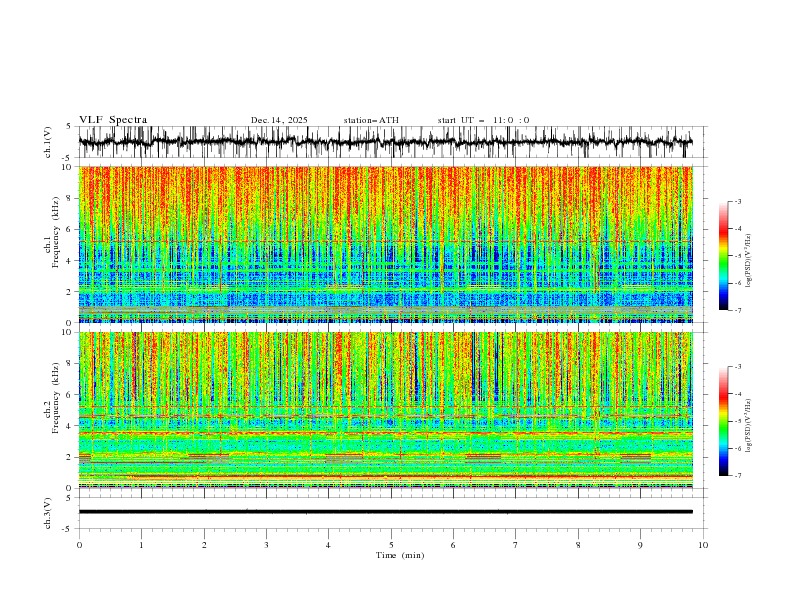
Task: Click the "10" kHz tick on ch.2 frequency axis
Action: pos(68,332)
